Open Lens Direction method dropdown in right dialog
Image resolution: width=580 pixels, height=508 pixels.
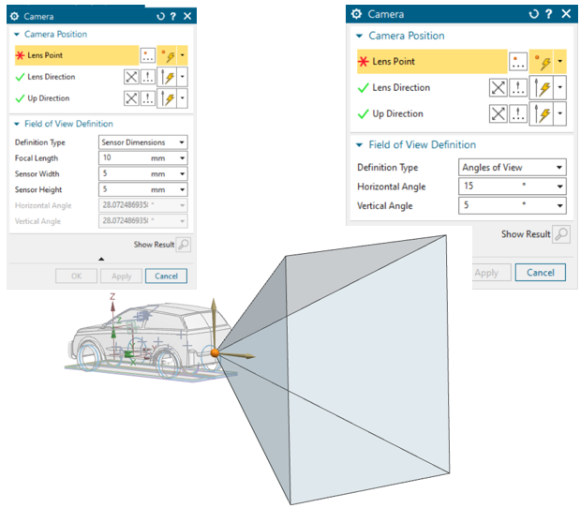[x=560, y=88]
